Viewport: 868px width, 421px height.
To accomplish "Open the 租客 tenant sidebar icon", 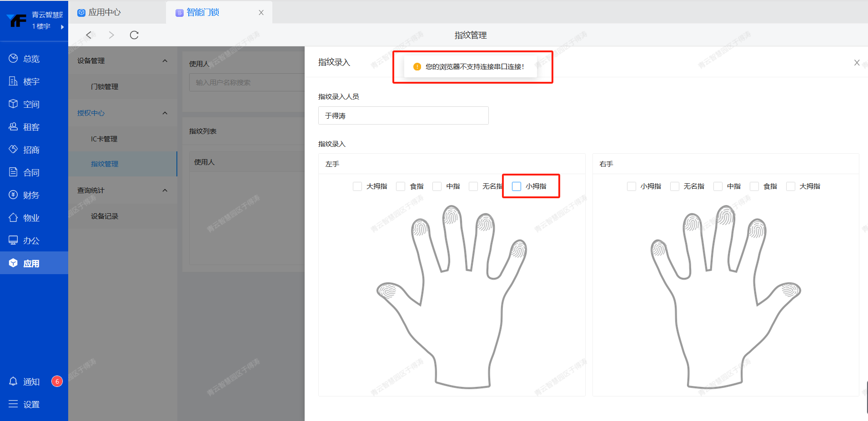I will point(13,126).
